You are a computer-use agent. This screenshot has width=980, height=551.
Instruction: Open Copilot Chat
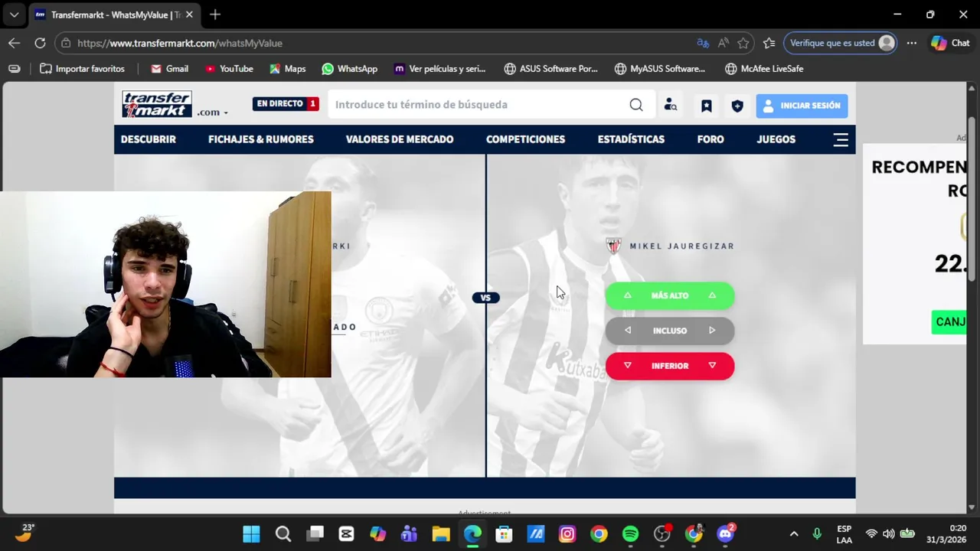pyautogui.click(x=950, y=43)
